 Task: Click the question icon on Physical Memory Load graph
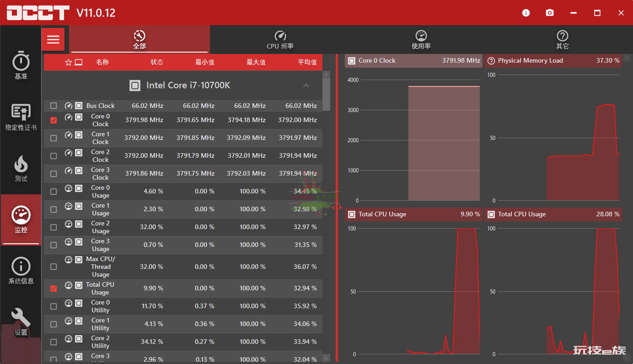[491, 60]
